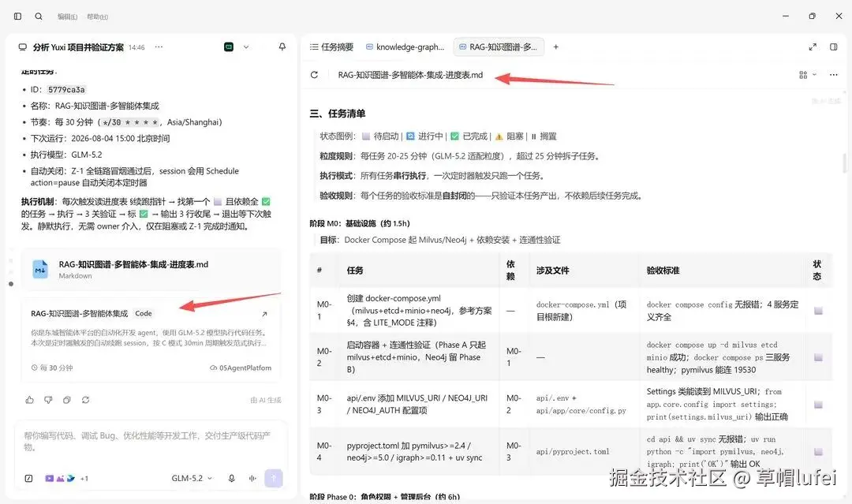
Task: Click the 任务 column header
Action: point(355,271)
